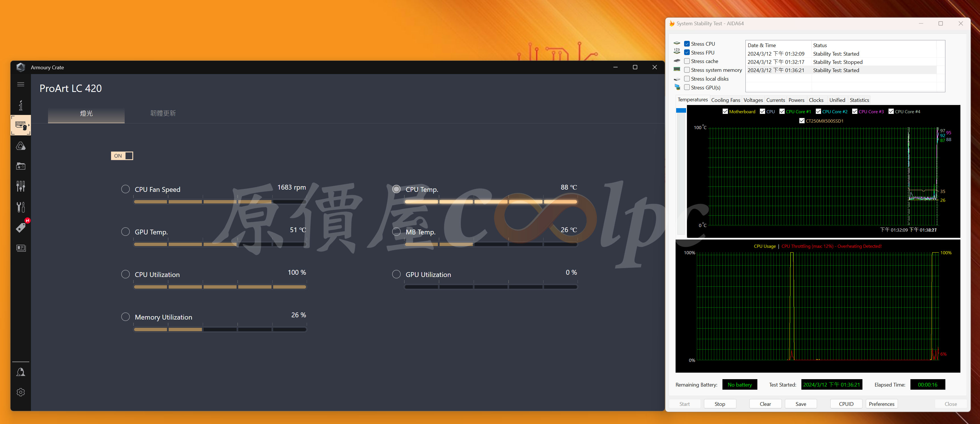Minimize the AIDA64 Stability Test window

[x=921, y=24]
